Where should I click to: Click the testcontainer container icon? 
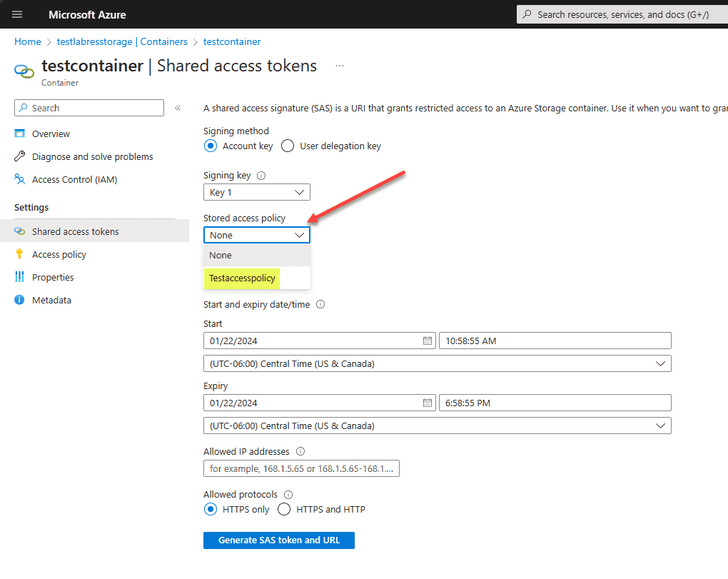pyautogui.click(x=24, y=71)
